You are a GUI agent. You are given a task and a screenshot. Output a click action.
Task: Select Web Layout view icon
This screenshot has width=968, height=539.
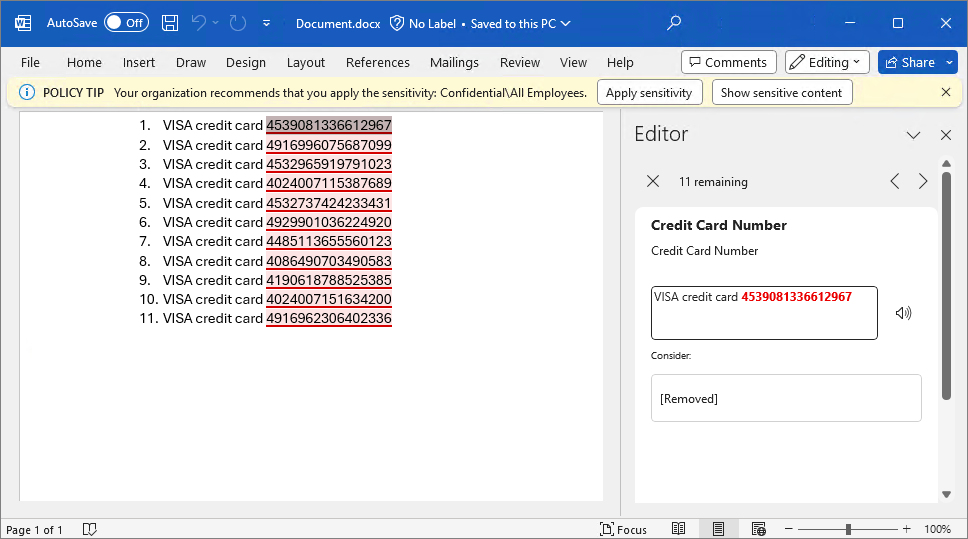point(759,529)
